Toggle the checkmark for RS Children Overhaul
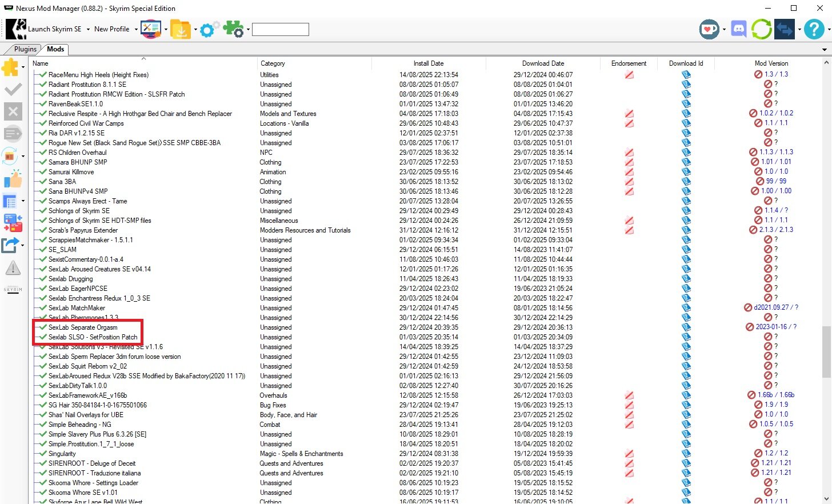Screen dimensions: 832x504 pyautogui.click(x=42, y=153)
